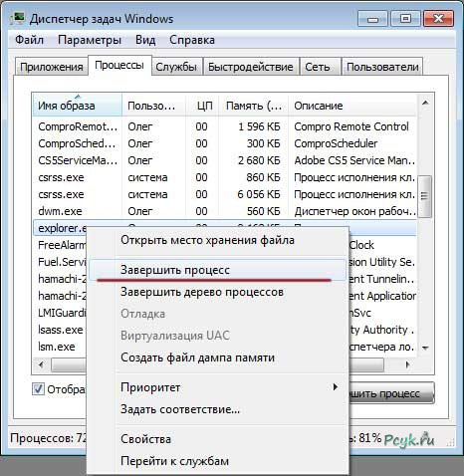Screen dimensions: 464x476
Task: Minimize the Task Manager window
Action: click(373, 19)
